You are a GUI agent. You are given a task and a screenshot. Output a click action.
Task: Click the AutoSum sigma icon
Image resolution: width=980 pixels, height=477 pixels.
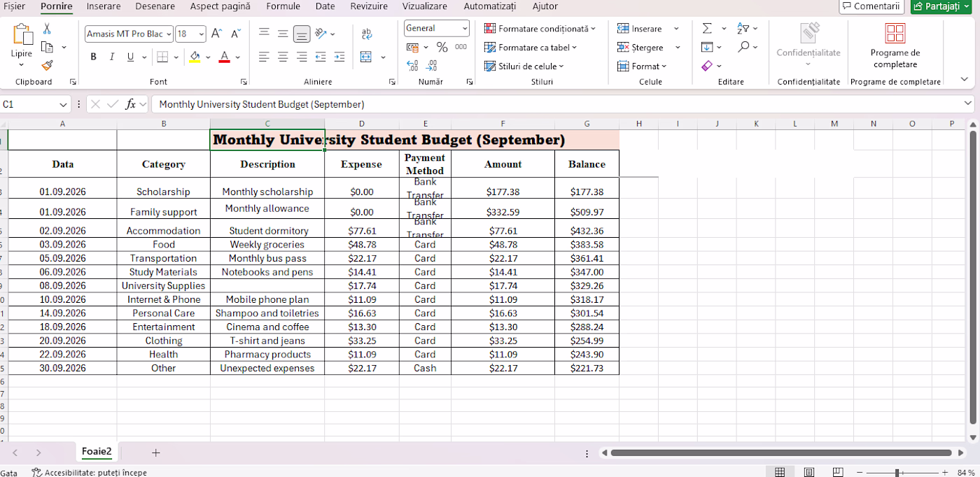click(x=707, y=29)
